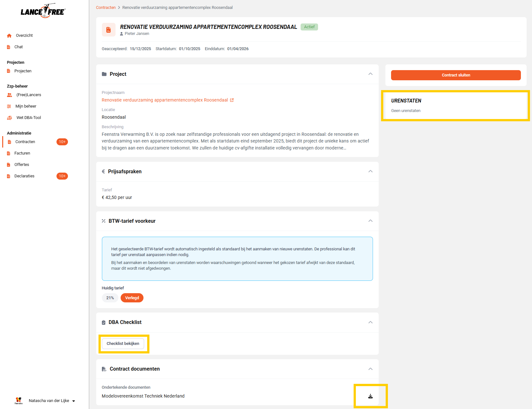532x409 pixels.
Task: Open Facturen in the sidebar
Action: [22, 153]
